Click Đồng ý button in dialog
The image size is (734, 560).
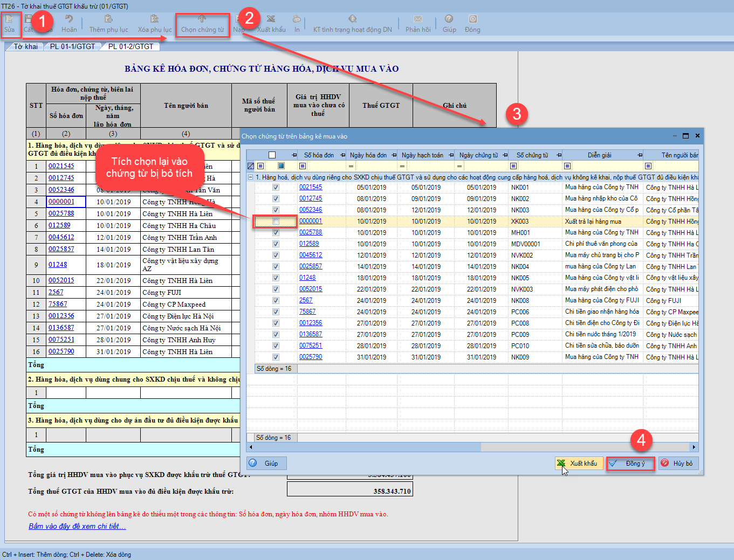click(x=630, y=464)
